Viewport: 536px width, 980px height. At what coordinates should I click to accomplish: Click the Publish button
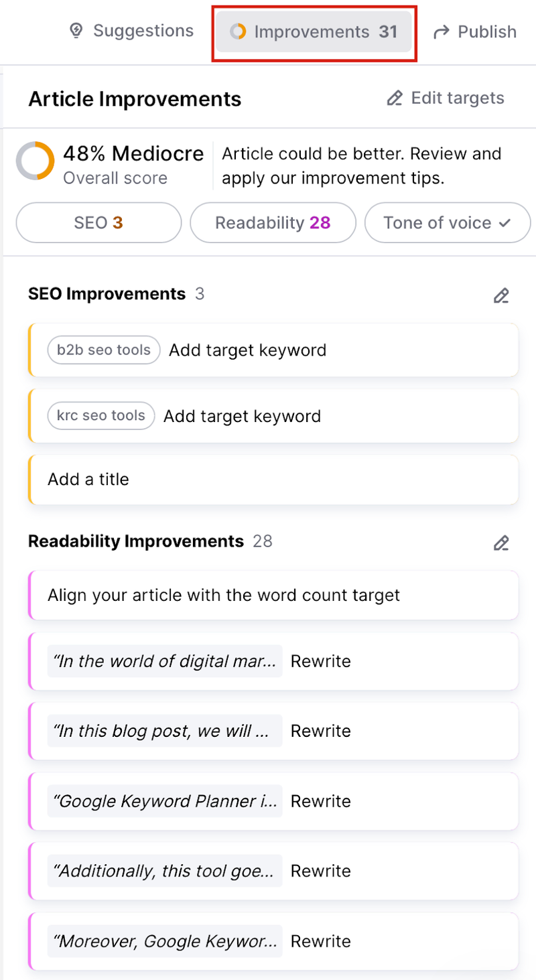tap(474, 31)
